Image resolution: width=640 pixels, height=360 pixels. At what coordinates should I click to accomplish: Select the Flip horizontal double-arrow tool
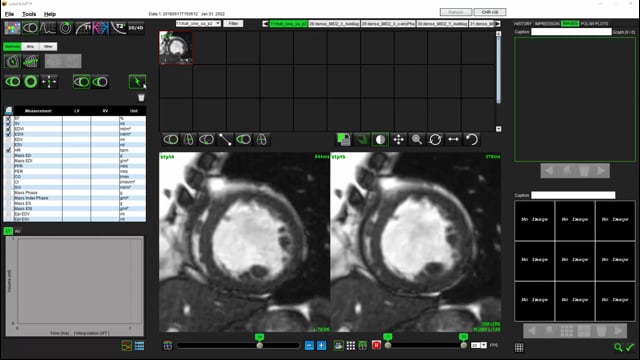coord(453,140)
